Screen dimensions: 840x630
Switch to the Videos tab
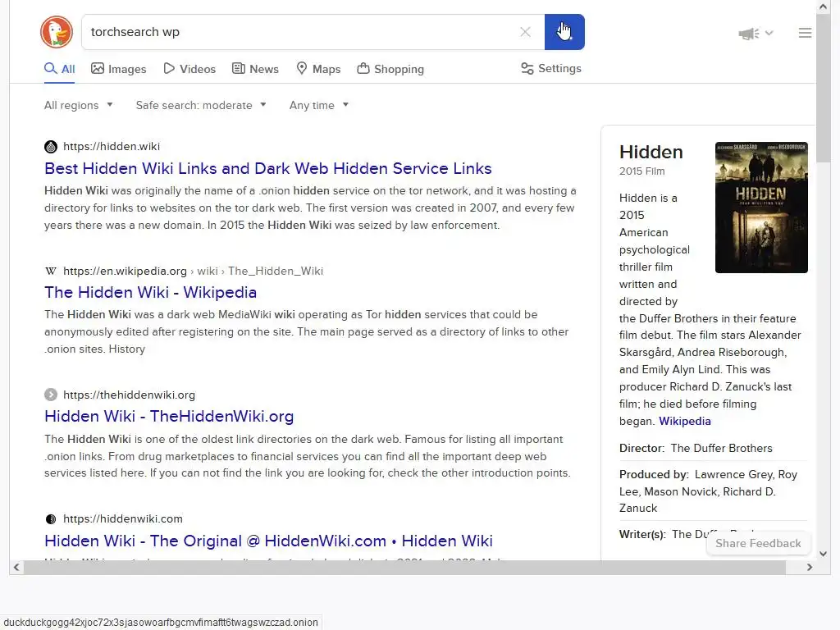click(189, 69)
